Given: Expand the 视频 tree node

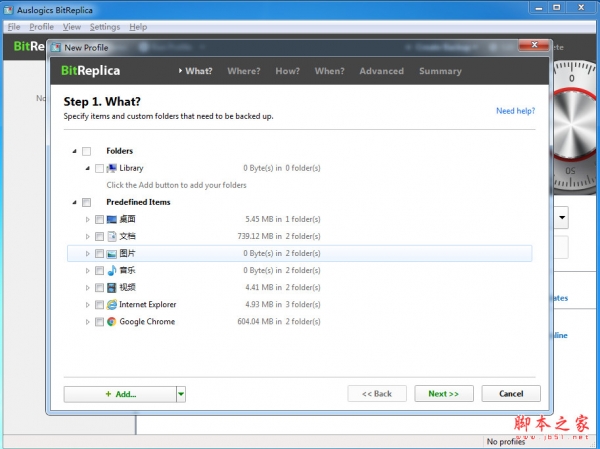Looking at the screenshot, I should point(88,287).
